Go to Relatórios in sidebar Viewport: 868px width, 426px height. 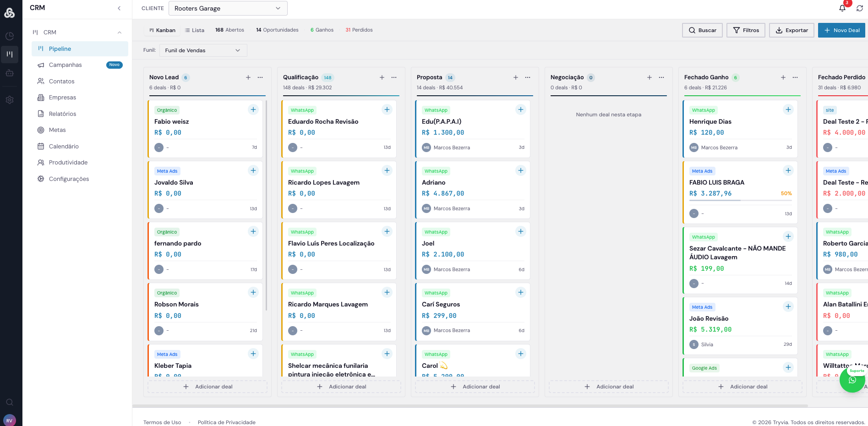pyautogui.click(x=63, y=114)
